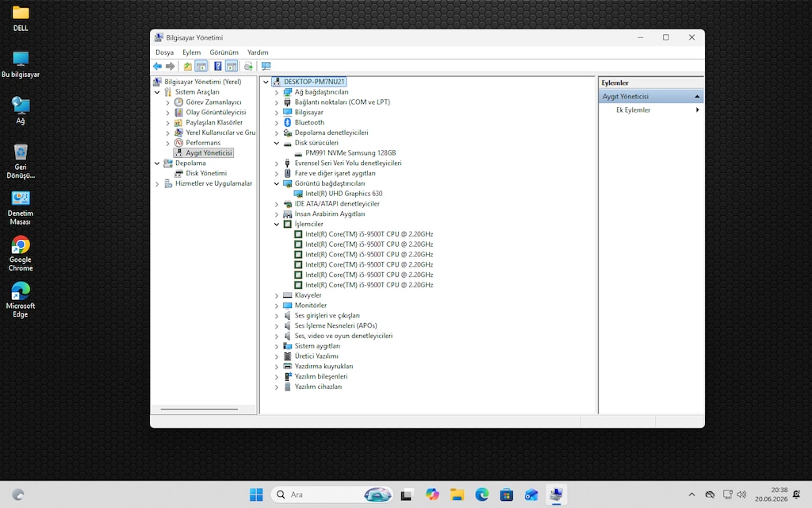The height and width of the screenshot is (508, 812).
Task: Select IDE ATA/ATAPI denetleyiciler entry
Action: (337, 204)
